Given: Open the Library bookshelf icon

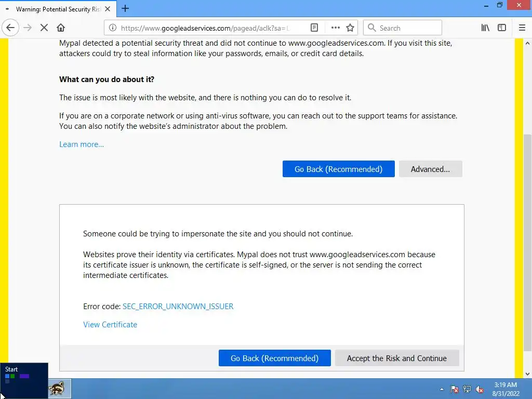Looking at the screenshot, I should point(485,28).
